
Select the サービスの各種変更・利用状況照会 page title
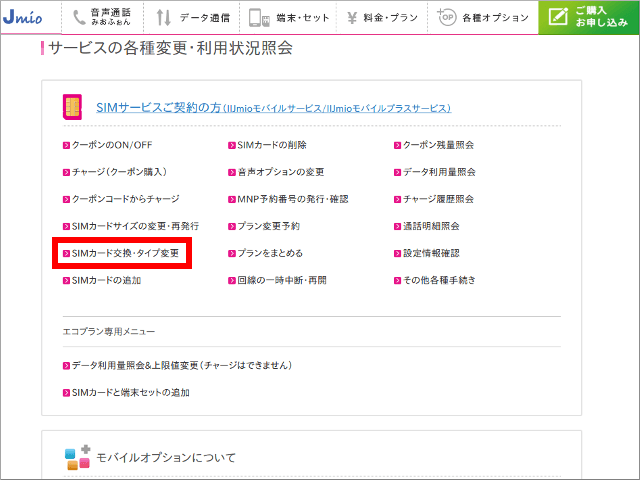pos(170,48)
